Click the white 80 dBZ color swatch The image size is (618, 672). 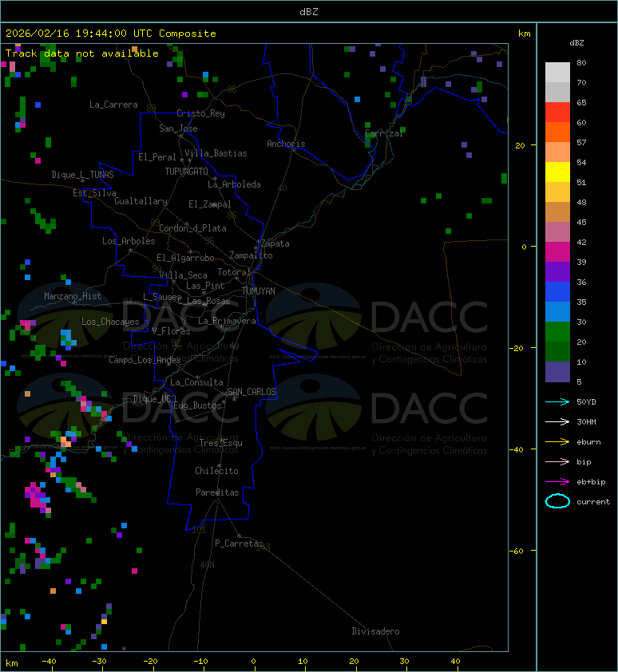coord(557,72)
